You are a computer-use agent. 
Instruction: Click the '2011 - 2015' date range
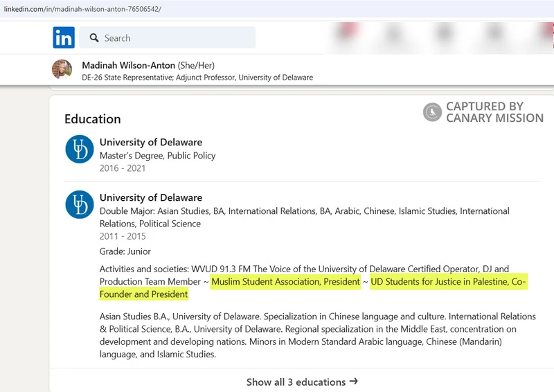click(123, 236)
